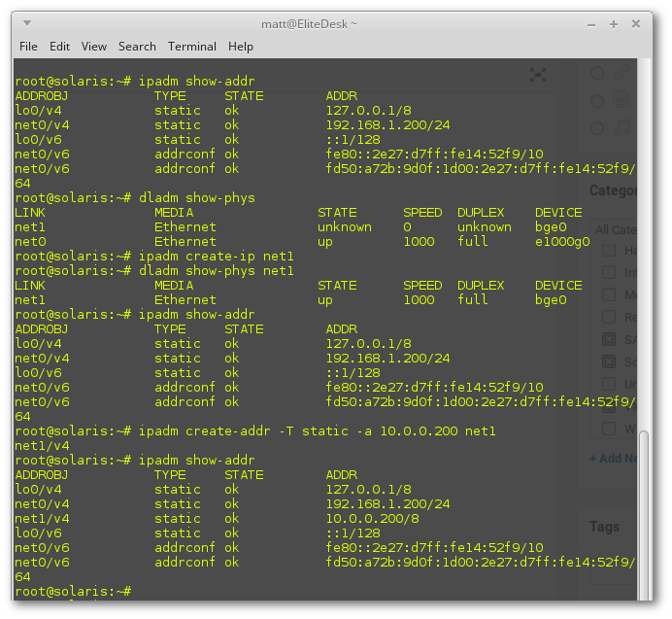
Task: Open the File menu
Action: click(x=28, y=46)
